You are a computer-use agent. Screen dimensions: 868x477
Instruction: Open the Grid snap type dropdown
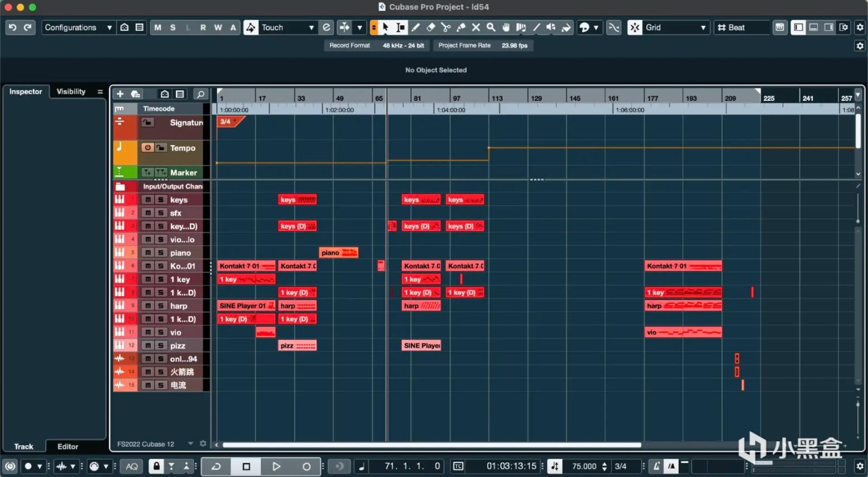click(x=676, y=27)
